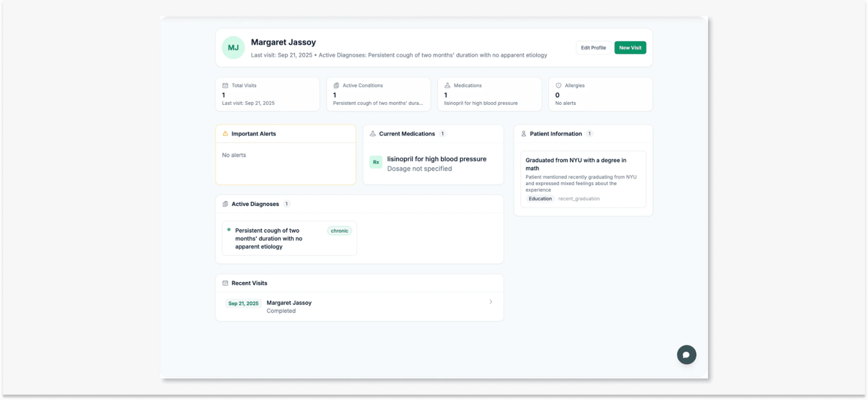The height and width of the screenshot is (400, 868).
Task: Click the Recent Visits calendar icon
Action: click(x=225, y=283)
